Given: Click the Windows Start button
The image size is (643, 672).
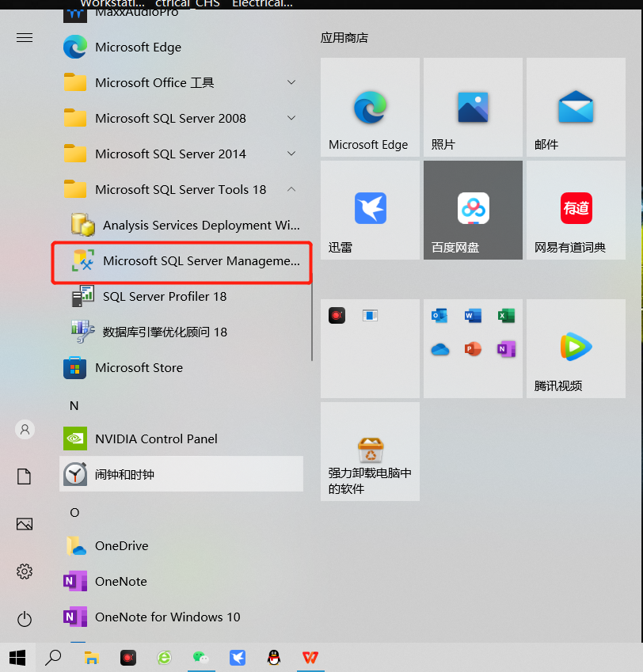Looking at the screenshot, I should [x=17, y=658].
